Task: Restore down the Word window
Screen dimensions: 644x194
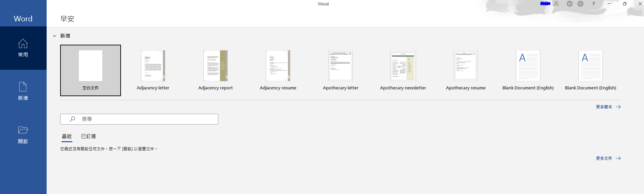Action: pos(625,4)
